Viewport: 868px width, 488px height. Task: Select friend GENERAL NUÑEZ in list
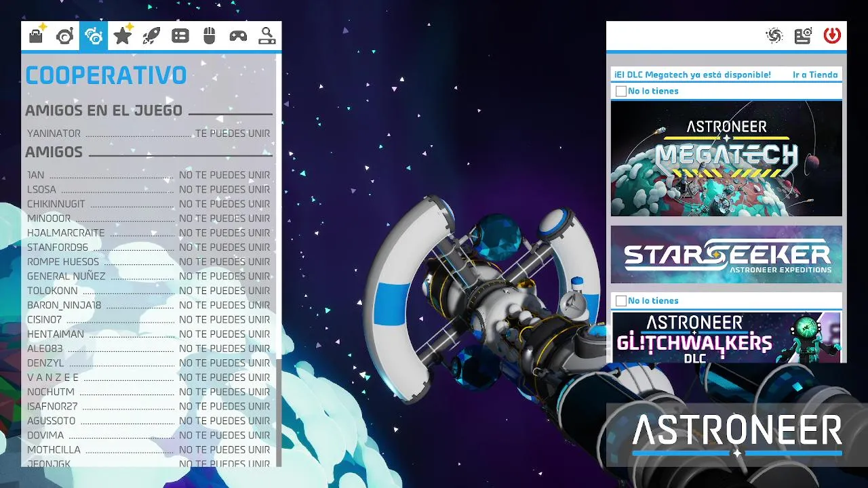click(149, 276)
